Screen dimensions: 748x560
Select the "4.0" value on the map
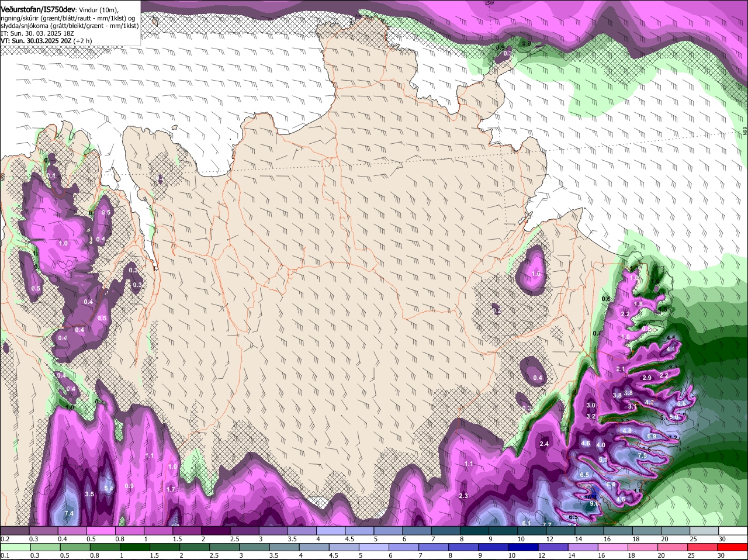pyautogui.click(x=600, y=445)
